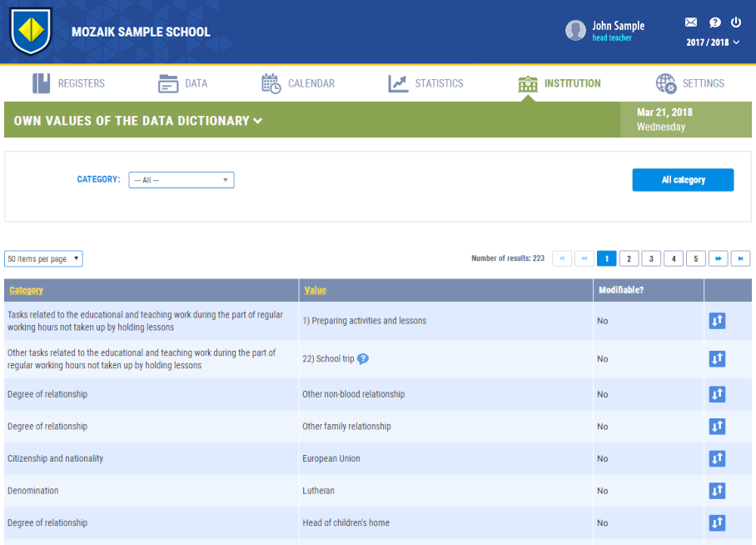
Task: Jump to page 3 of results
Action: point(651,258)
